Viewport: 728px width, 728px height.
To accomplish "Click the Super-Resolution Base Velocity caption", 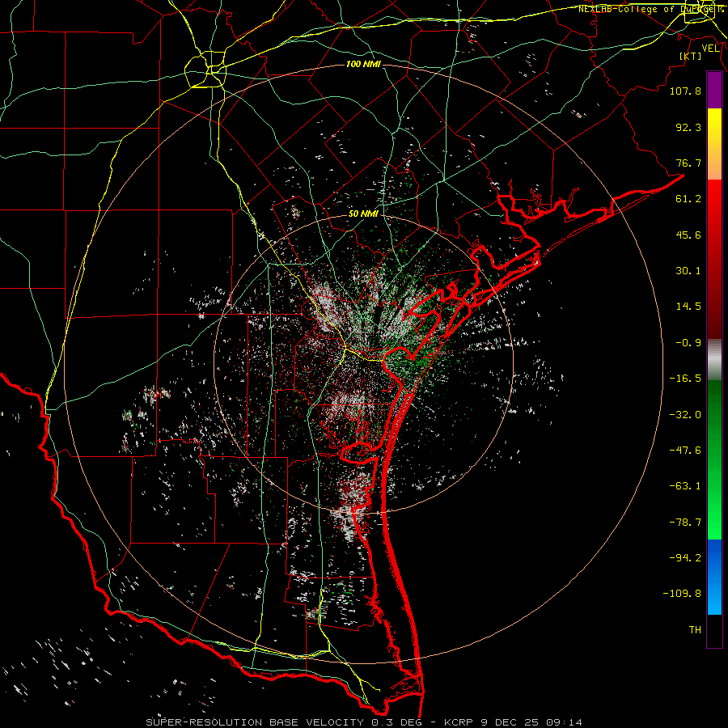I will point(363,722).
